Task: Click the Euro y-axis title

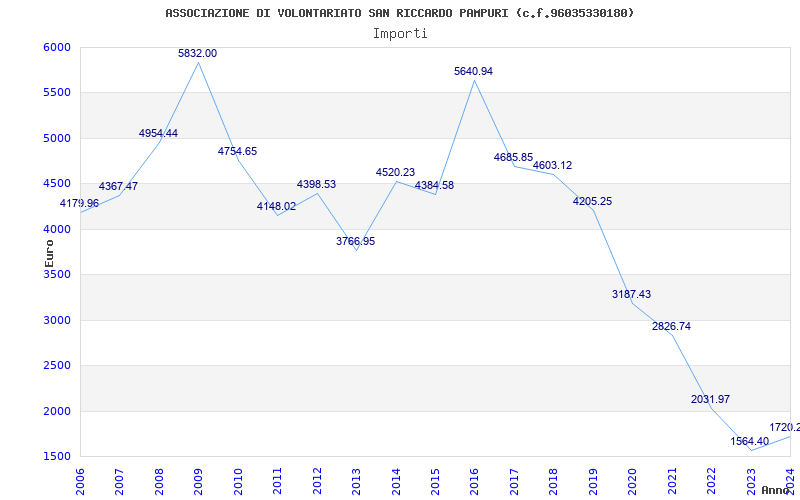Action: (x=49, y=253)
